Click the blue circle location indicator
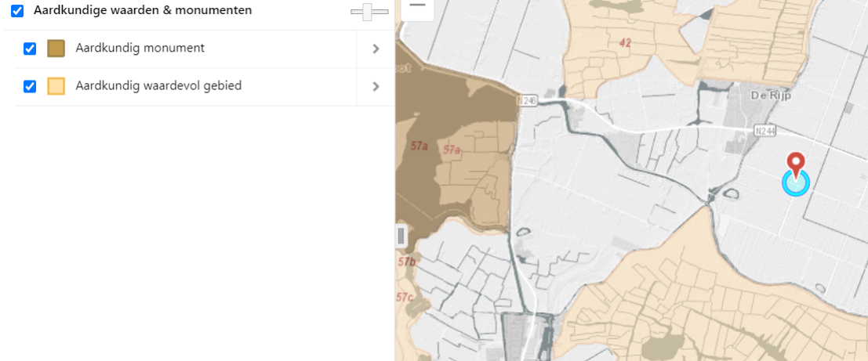Image resolution: width=868 pixels, height=361 pixels. point(796,182)
